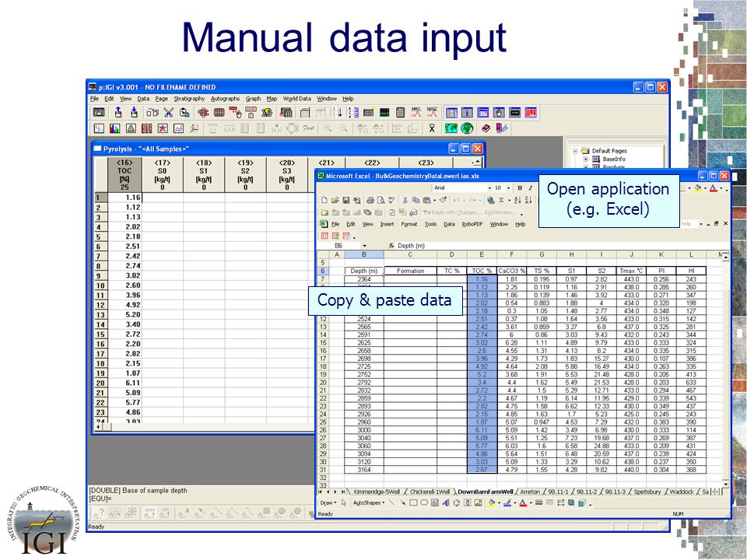This screenshot has height=560, width=747.
Task: Click the scissors cut icon in p:IGI toolbar
Action: (168, 112)
